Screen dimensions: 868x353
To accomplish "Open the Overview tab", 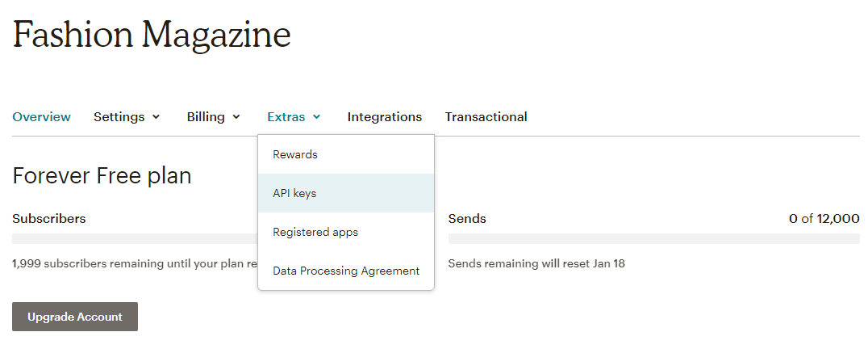I will tap(41, 117).
